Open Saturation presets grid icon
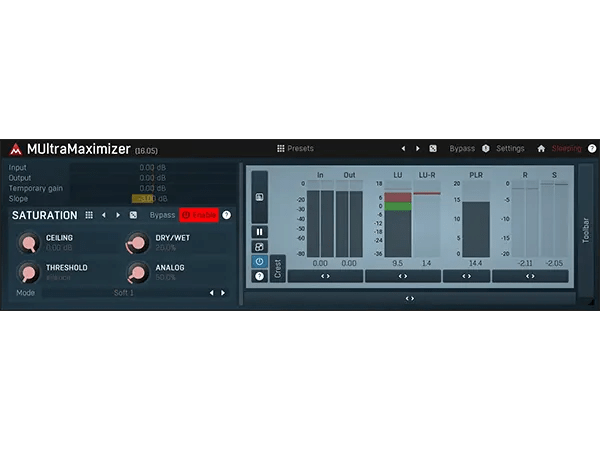The image size is (600, 450). [x=89, y=215]
